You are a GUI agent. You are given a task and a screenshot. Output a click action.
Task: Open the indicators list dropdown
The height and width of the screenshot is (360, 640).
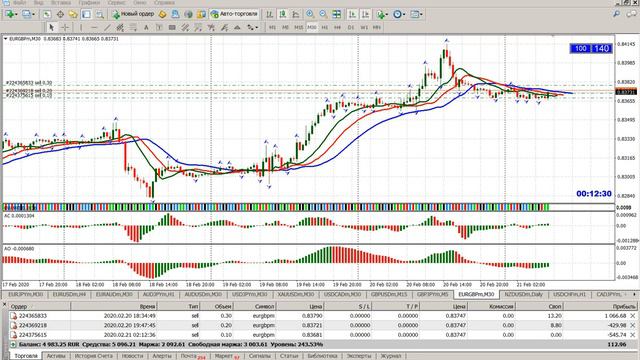tap(382, 14)
